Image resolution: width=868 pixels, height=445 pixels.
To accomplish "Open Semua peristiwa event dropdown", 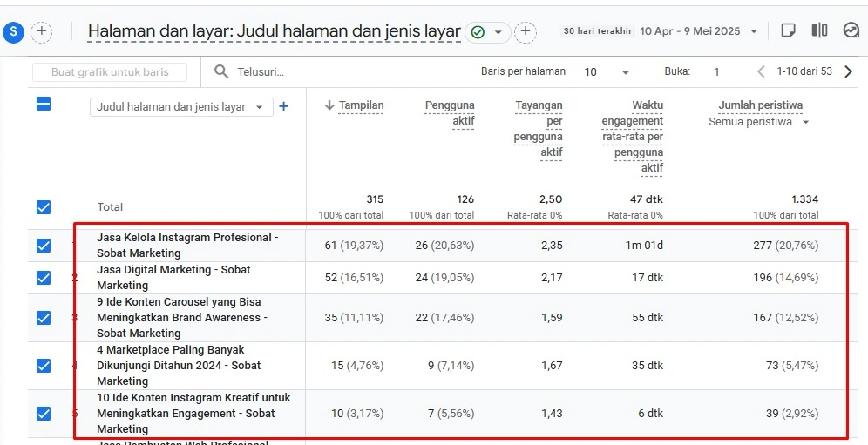I will tap(758, 122).
